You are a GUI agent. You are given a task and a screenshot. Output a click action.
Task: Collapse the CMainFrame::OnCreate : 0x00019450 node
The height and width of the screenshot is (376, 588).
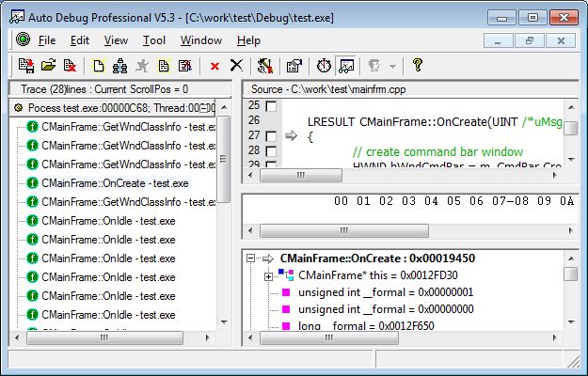tap(250, 258)
